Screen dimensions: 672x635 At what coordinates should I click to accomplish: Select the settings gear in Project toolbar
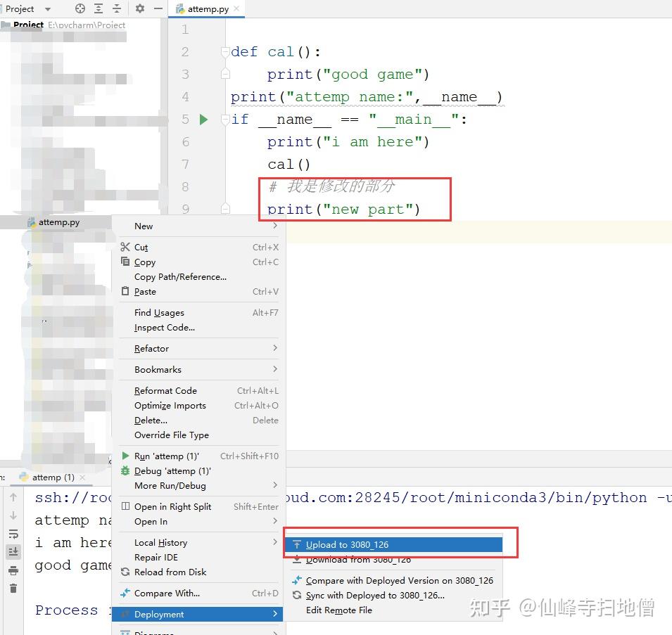[139, 8]
